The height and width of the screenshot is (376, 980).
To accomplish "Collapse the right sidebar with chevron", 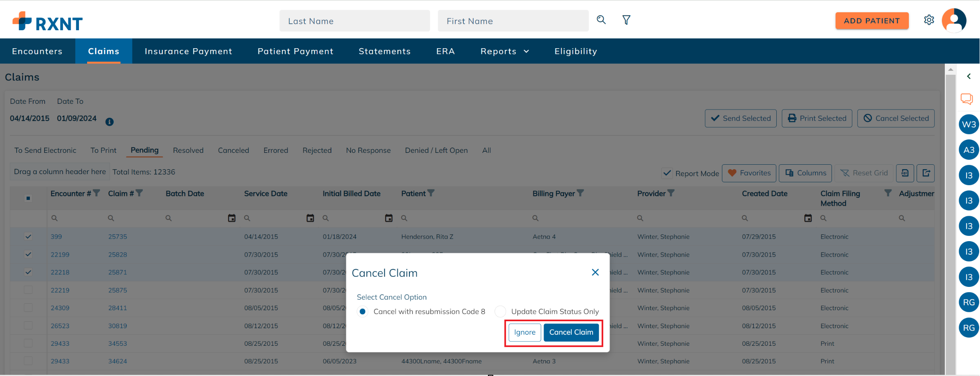I will coord(969,76).
